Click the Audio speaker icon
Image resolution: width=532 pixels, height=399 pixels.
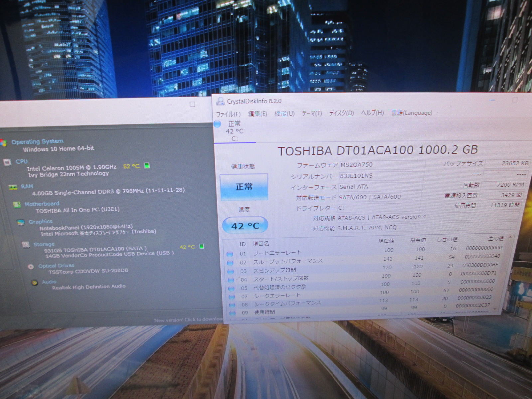click(x=34, y=283)
